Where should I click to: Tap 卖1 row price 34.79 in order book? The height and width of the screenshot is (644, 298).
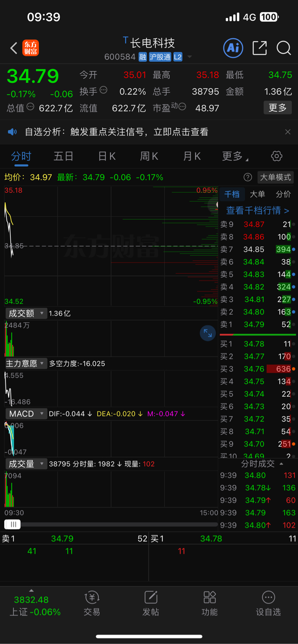(x=258, y=324)
